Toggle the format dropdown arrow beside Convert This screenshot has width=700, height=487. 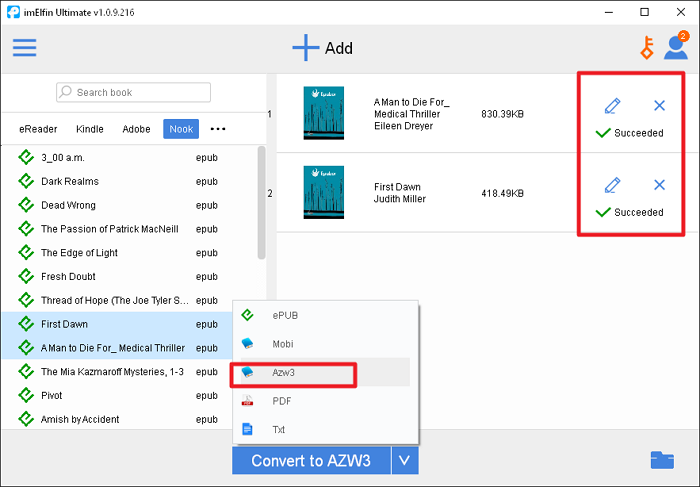click(405, 460)
